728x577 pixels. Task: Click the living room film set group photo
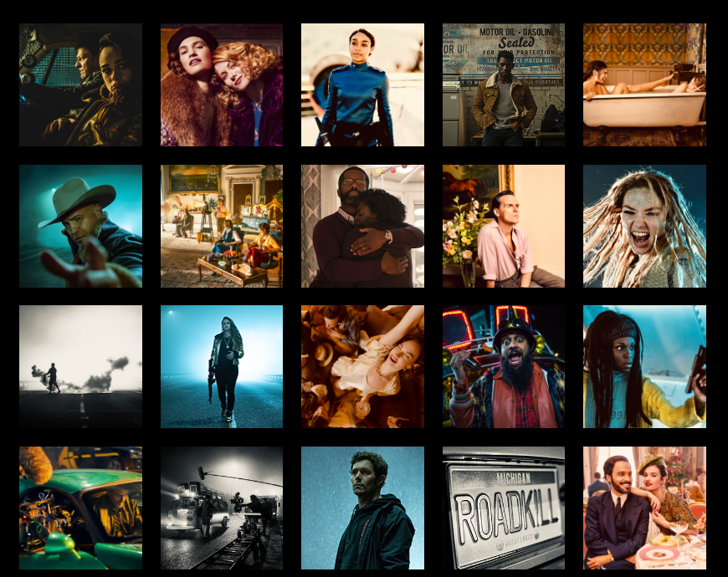(x=222, y=226)
